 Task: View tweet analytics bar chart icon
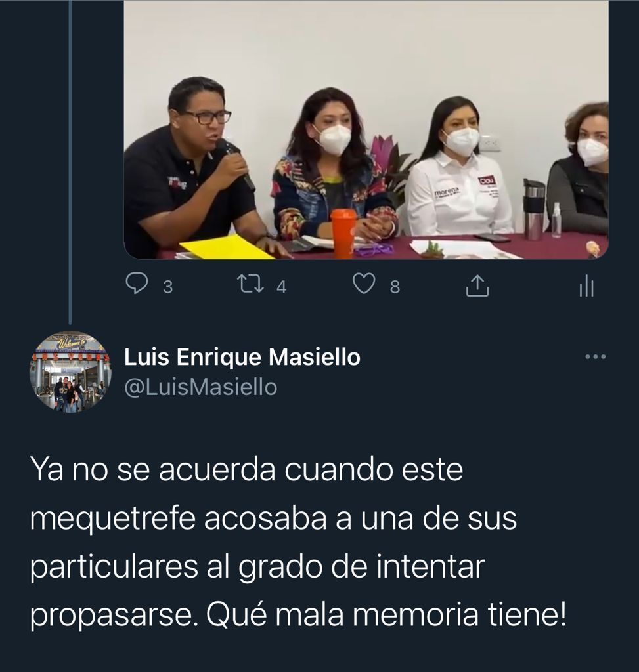pos(586,287)
